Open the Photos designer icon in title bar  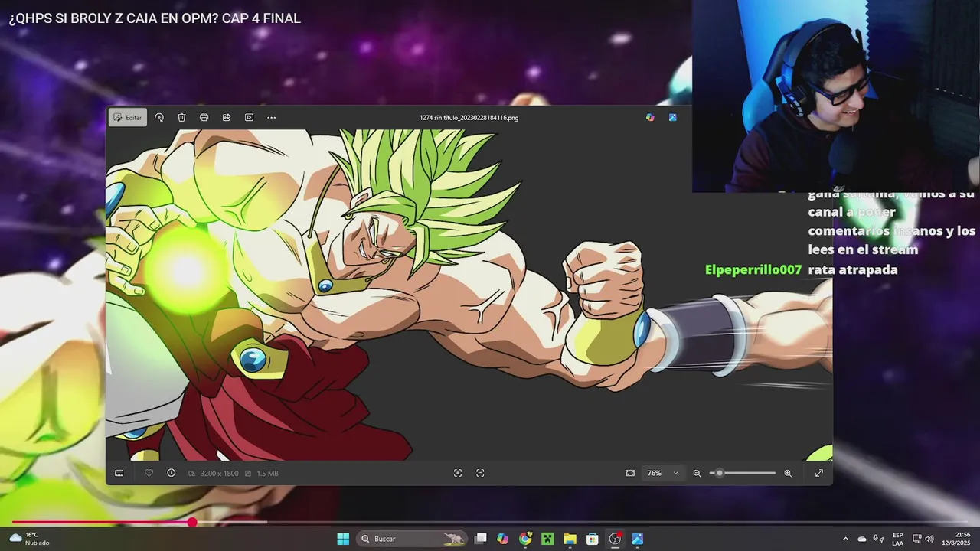672,117
